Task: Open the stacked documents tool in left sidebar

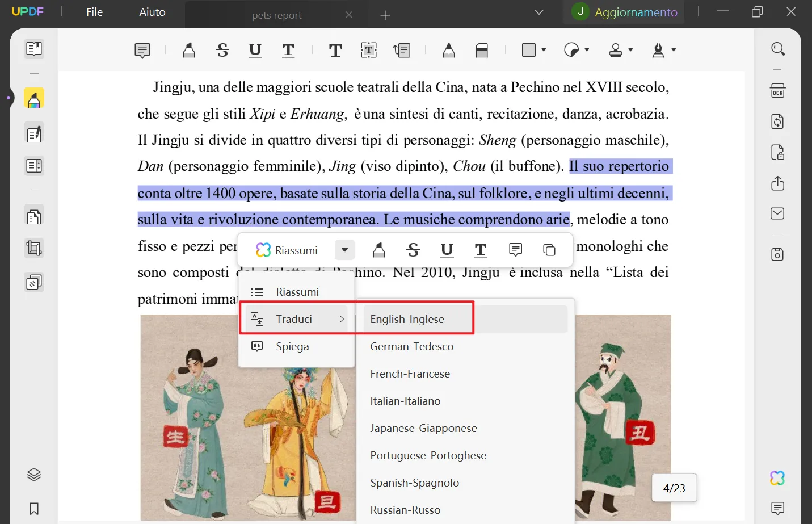Action: (34, 216)
